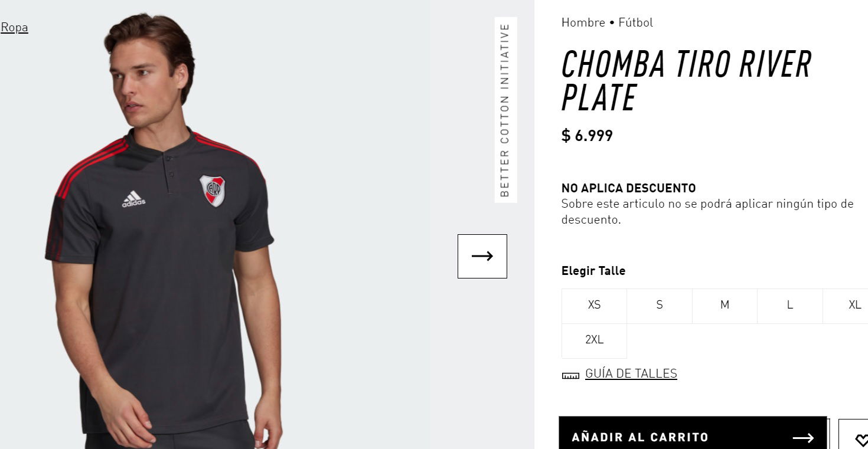Screen dimensions: 868x449
Task: Open the Hombre breadcrumb category
Action: coord(583,22)
